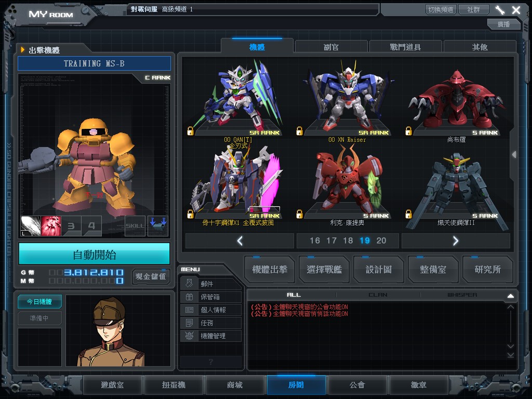Toggle the lock on 00 XN Raiser

299,131
